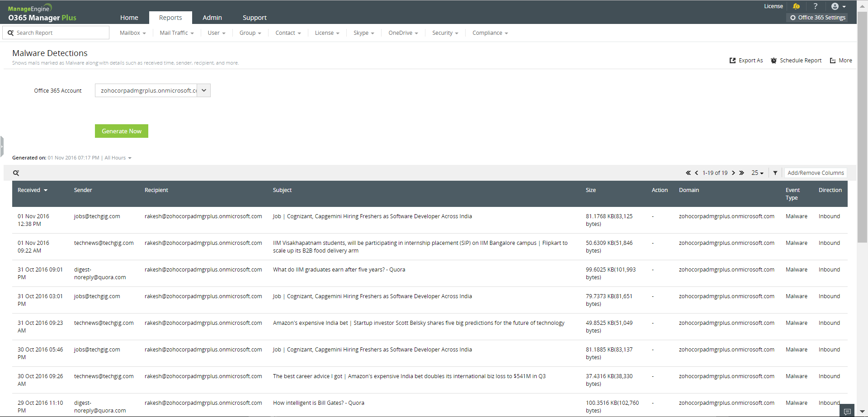Open the Contact reports dropdown
This screenshot has height=417, width=868.
pos(288,33)
